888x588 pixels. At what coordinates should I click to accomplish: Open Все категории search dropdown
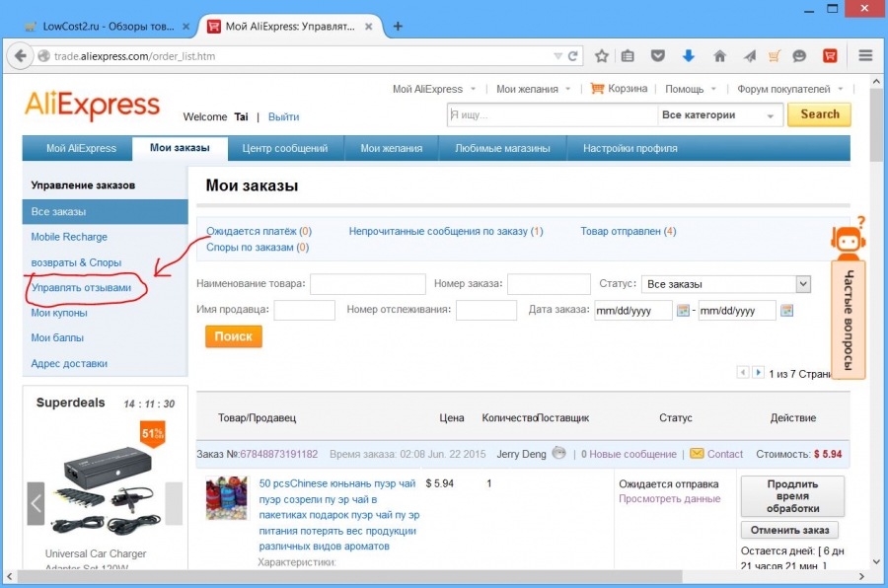[719, 115]
